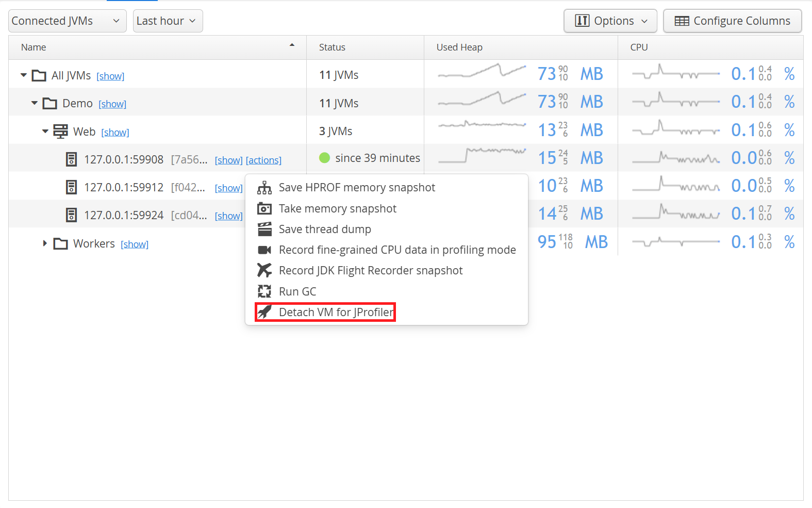This screenshot has width=812, height=508.
Task: Click the CPU sparkline in the Workers row
Action: tap(676, 241)
